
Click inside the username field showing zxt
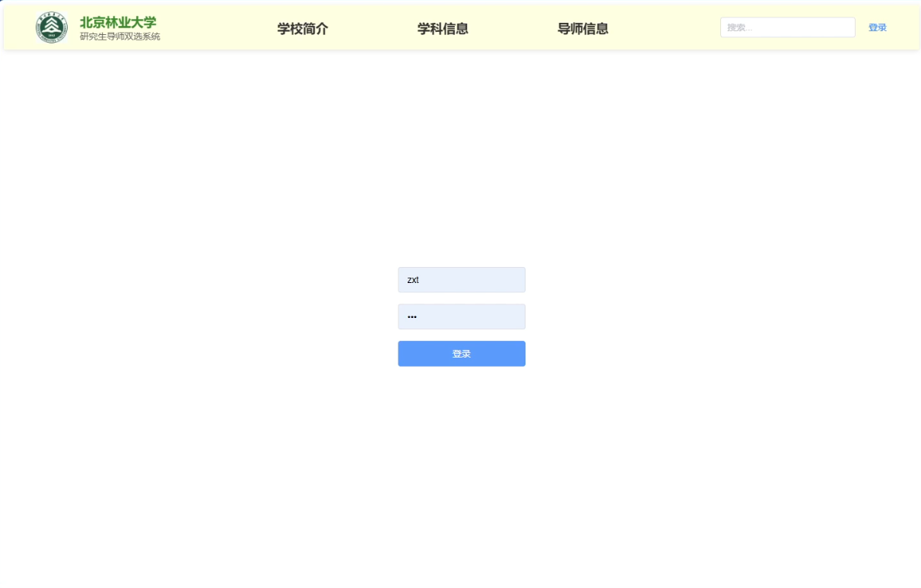(461, 279)
